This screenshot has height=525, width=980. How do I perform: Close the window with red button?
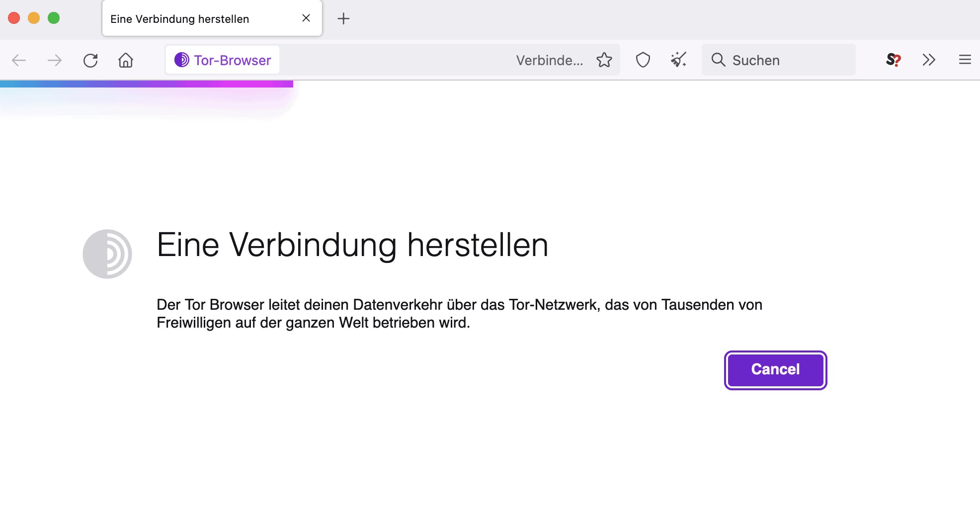tap(14, 18)
